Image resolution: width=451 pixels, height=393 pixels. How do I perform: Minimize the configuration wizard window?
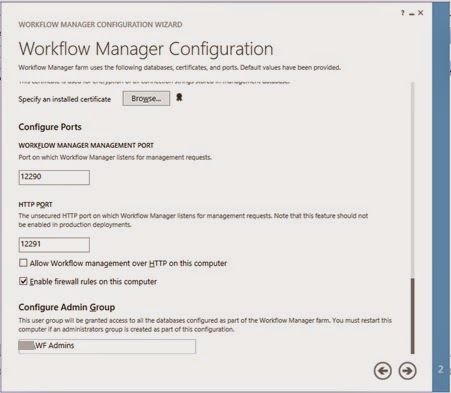point(412,14)
